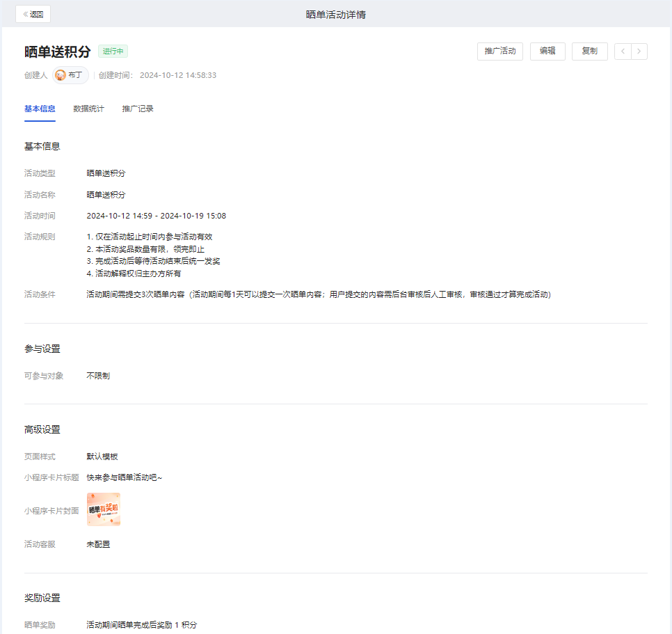Click the 高级设置 section heading
672x634 pixels.
point(42,429)
